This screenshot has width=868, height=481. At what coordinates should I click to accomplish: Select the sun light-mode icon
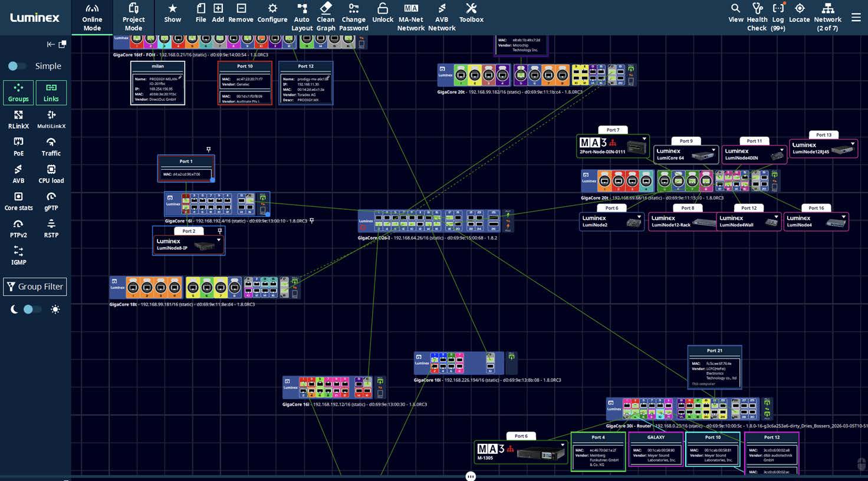(x=55, y=309)
